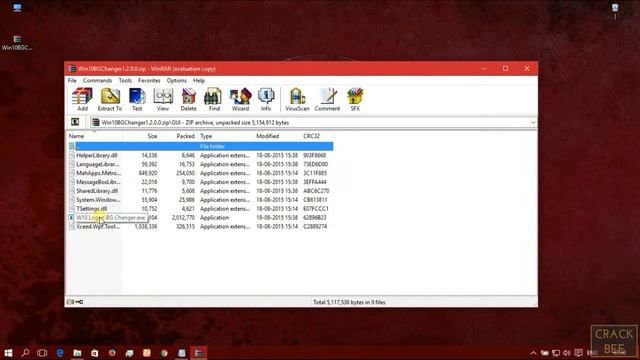Select the MessageBoxLibr... file row

[x=200, y=182]
